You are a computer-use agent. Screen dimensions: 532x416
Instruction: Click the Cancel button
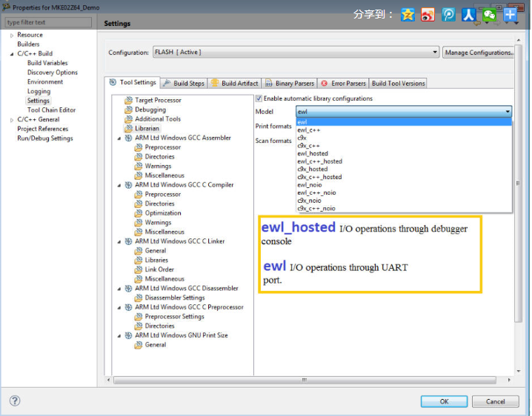point(495,401)
